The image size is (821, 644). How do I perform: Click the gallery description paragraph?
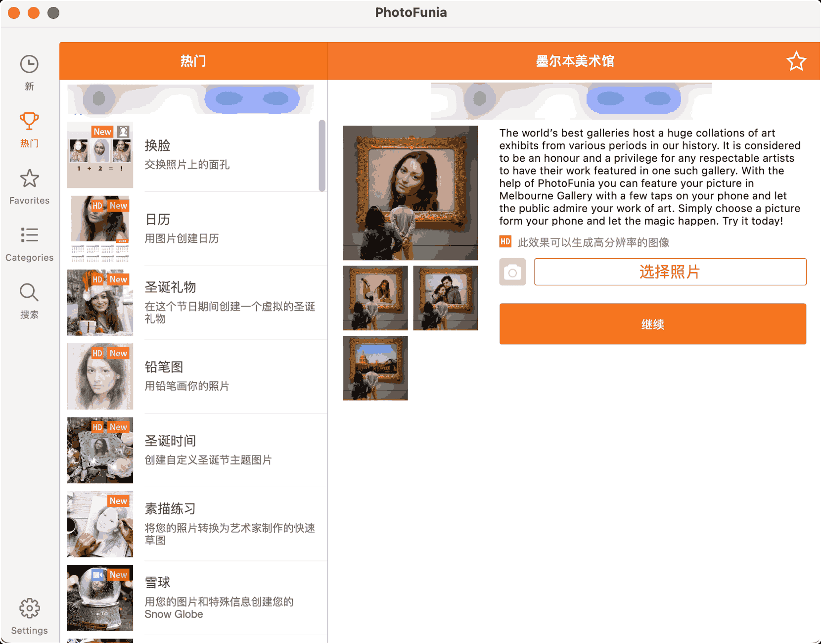[x=650, y=177]
